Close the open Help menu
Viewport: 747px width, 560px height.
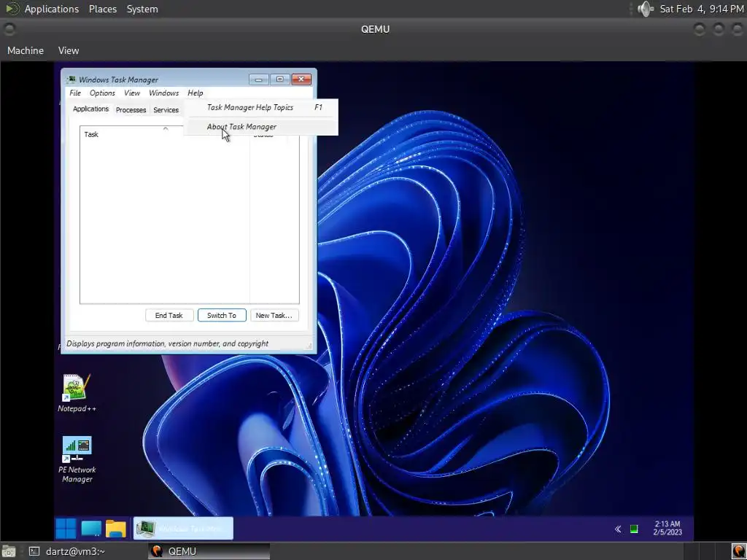(196, 93)
